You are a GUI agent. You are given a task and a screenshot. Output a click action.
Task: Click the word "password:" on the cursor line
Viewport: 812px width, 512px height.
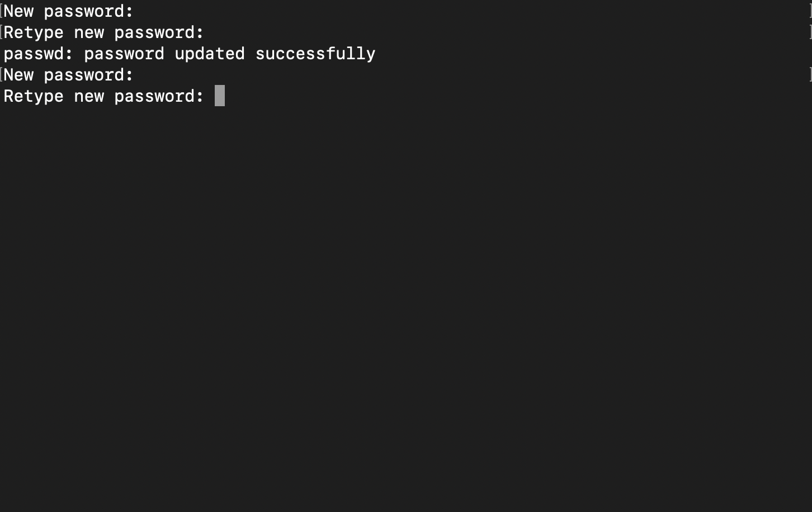pos(159,96)
